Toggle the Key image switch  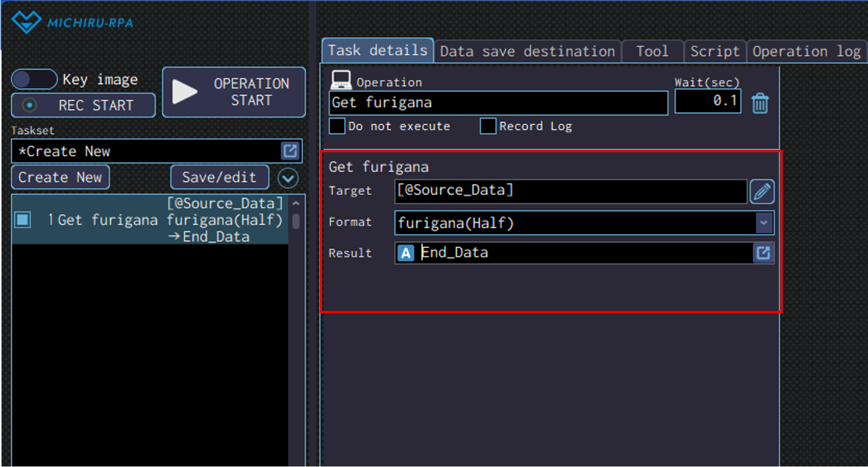tap(34, 79)
